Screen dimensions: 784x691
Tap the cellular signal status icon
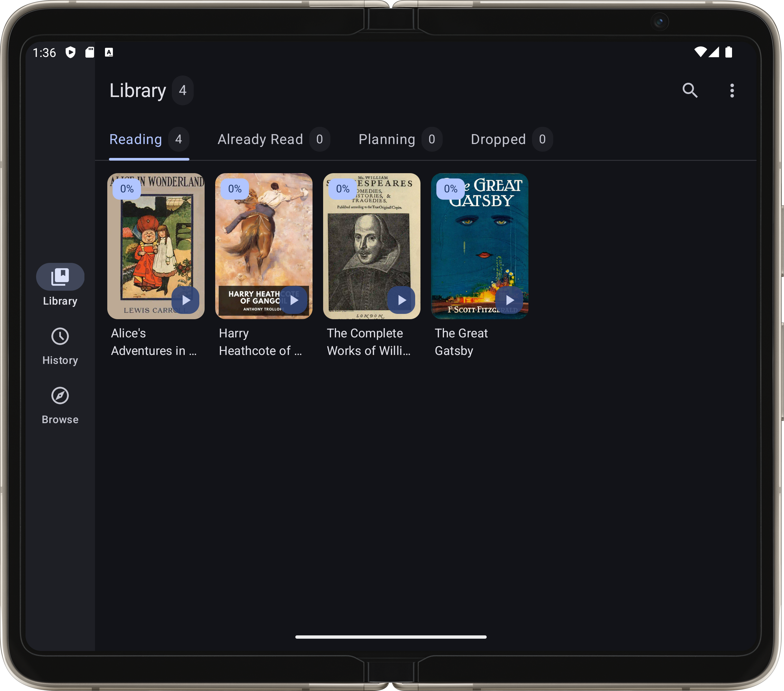click(x=714, y=52)
